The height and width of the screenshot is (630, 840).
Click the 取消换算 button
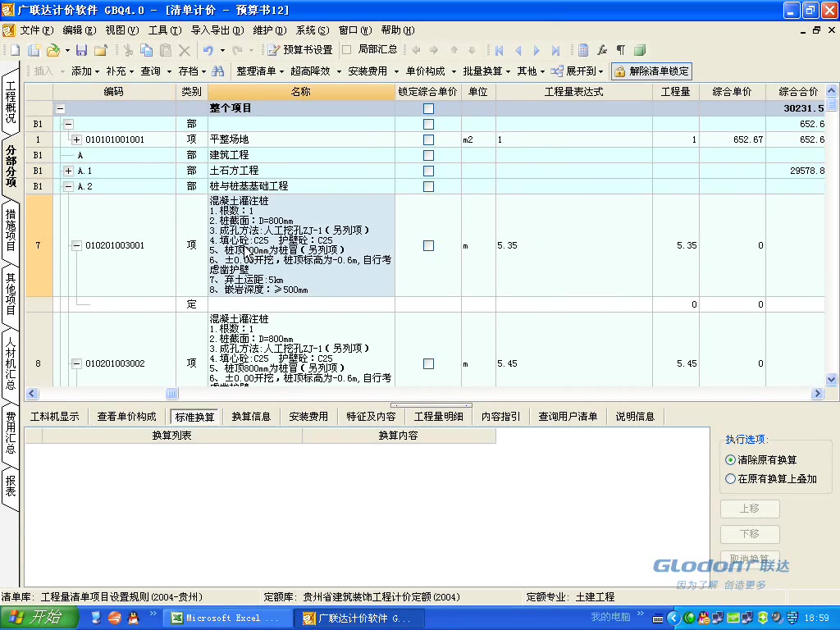(x=749, y=557)
